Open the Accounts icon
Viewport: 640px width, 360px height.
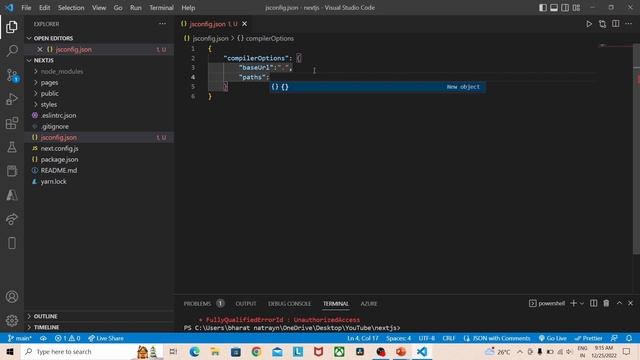click(12, 297)
